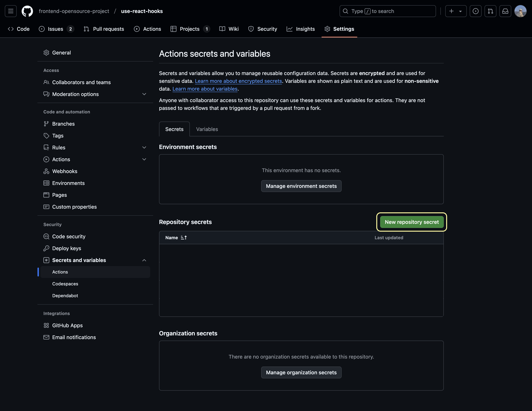This screenshot has width=532, height=411.
Task: Open Code security settings
Action: coord(95,236)
